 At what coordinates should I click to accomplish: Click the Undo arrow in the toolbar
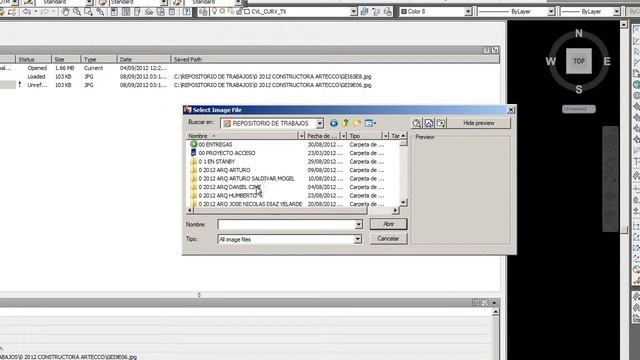(x=27, y=12)
